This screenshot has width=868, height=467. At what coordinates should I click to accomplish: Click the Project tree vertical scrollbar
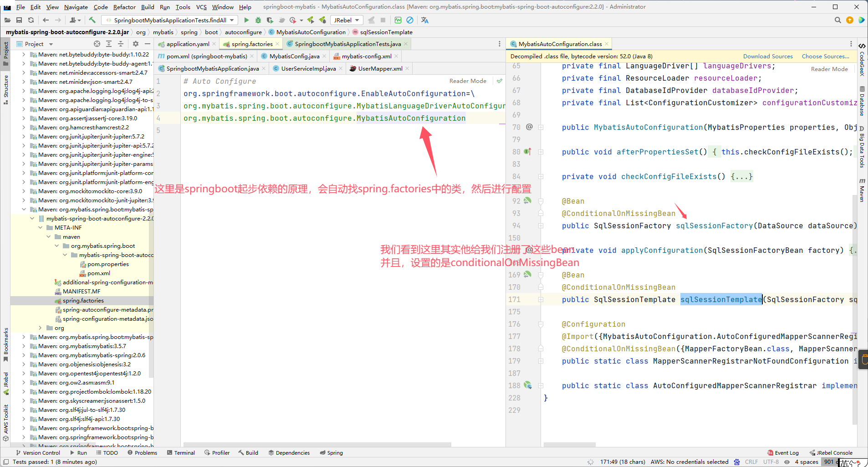[x=151, y=296]
